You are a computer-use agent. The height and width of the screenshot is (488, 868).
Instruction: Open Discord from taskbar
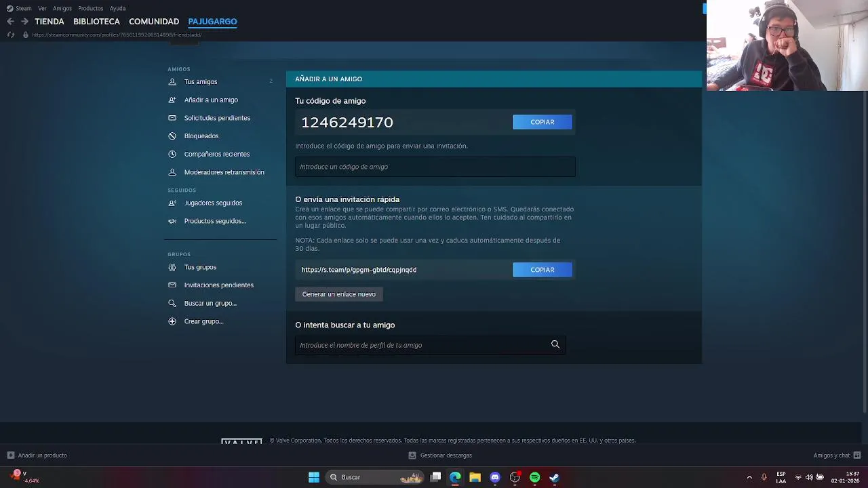coord(495,477)
